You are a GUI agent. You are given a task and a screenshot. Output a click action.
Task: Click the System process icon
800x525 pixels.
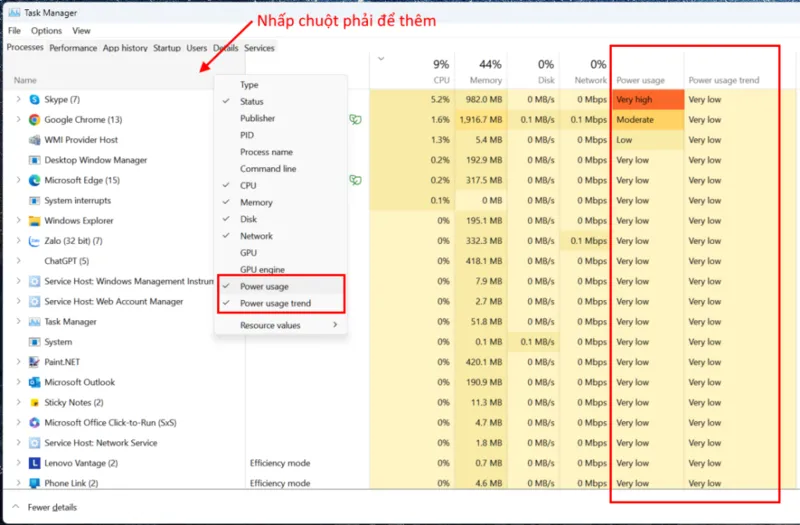[x=34, y=342]
